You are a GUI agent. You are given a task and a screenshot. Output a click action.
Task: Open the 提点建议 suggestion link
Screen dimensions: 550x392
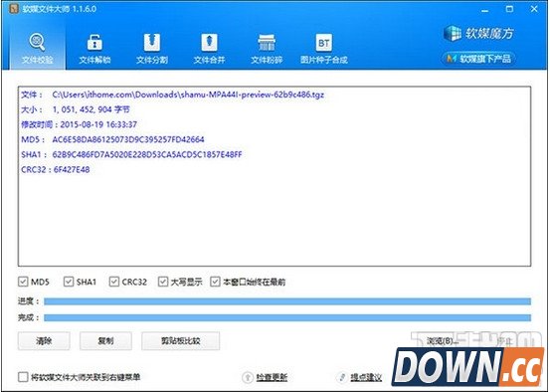pos(366,377)
